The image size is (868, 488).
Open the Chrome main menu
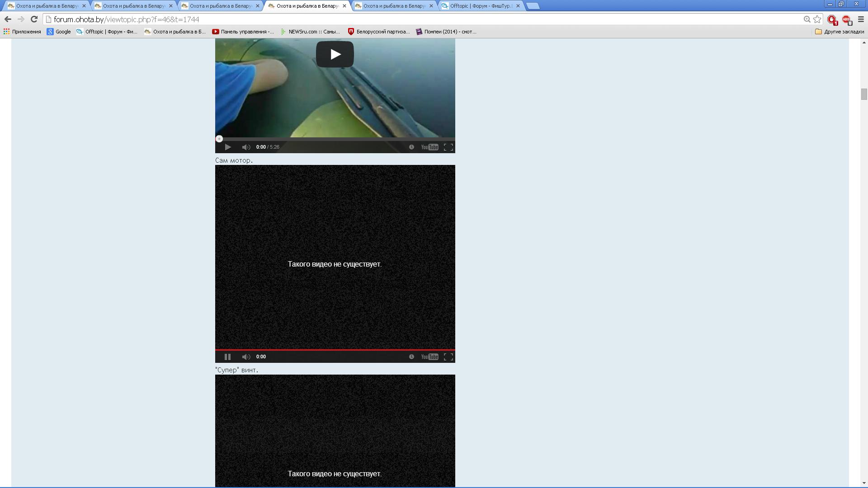(861, 19)
